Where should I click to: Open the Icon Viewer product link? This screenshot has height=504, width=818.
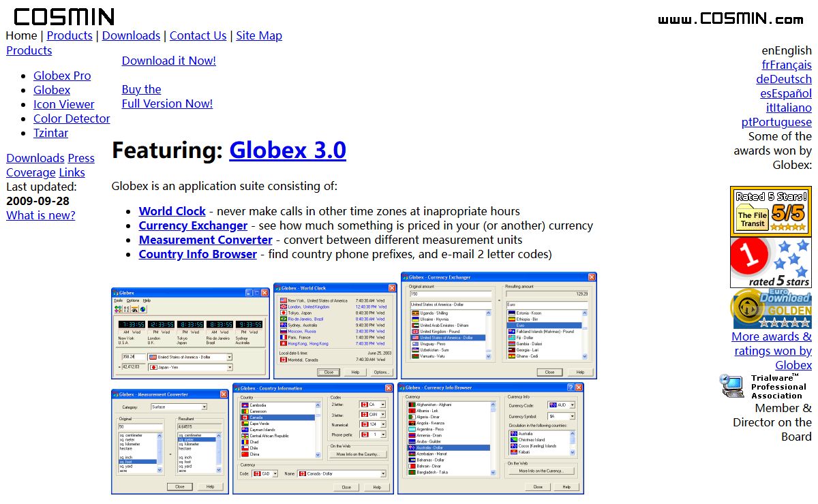[x=64, y=104]
